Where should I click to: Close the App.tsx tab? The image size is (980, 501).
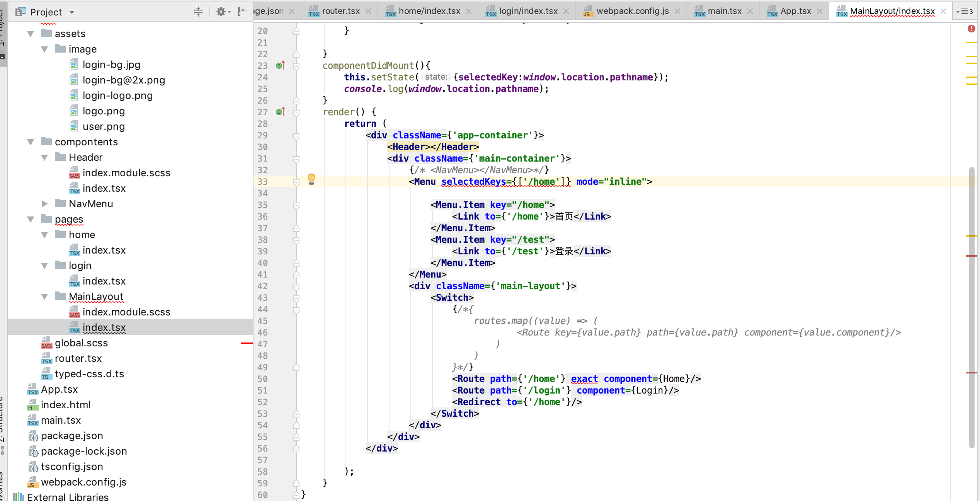[x=820, y=11]
